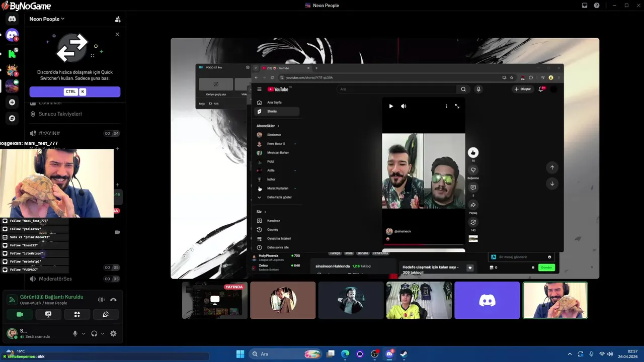The width and height of the screenshot is (644, 362).
Task: Open Discord help icon in title bar
Action: pos(597,6)
